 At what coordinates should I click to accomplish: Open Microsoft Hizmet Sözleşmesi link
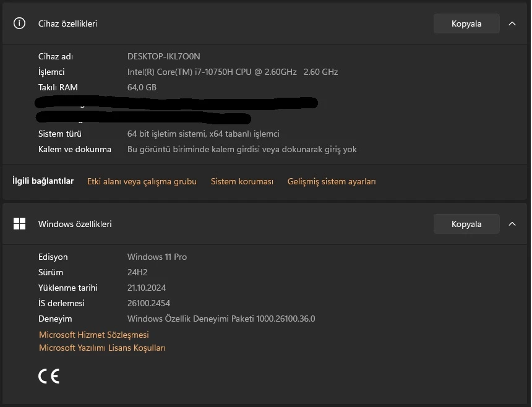pos(93,335)
